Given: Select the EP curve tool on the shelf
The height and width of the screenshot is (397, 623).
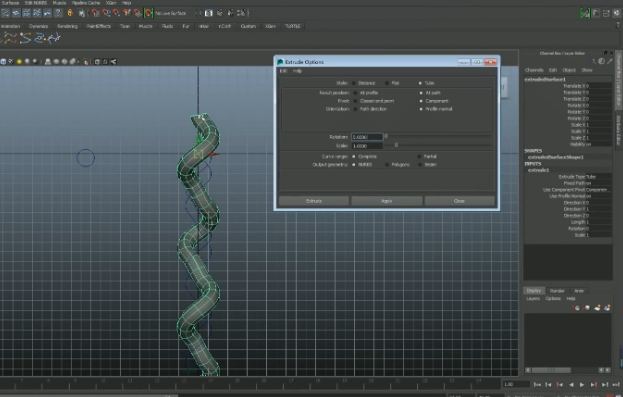Looking at the screenshot, I should click(25, 38).
